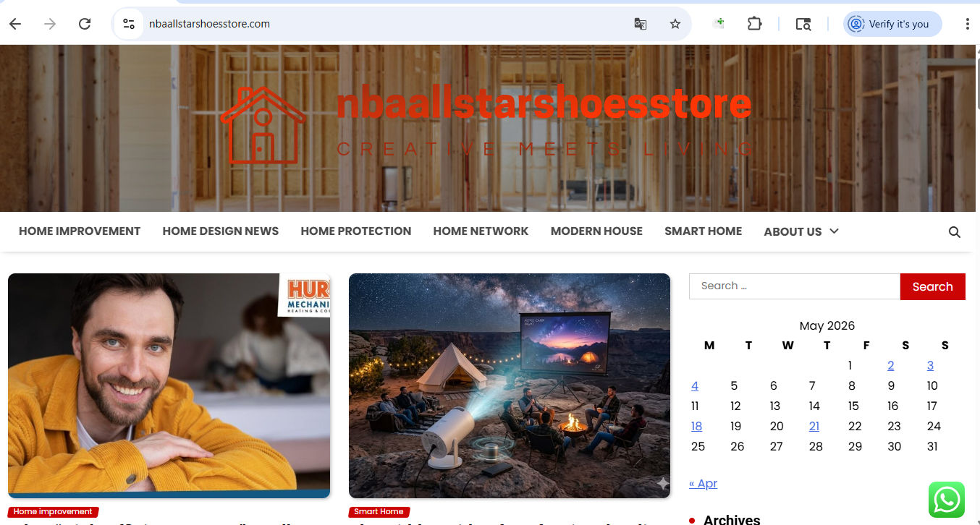Viewport: 980px width, 525px height.
Task: Open site information icon in address bar
Action: pyautogui.click(x=129, y=24)
